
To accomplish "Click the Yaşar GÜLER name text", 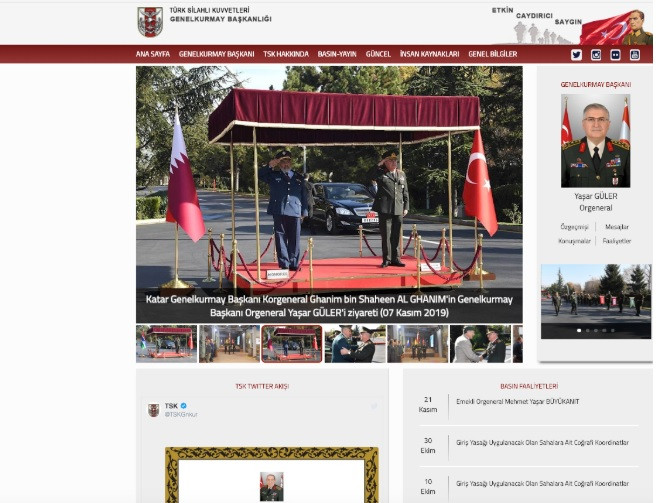I will tap(595, 196).
